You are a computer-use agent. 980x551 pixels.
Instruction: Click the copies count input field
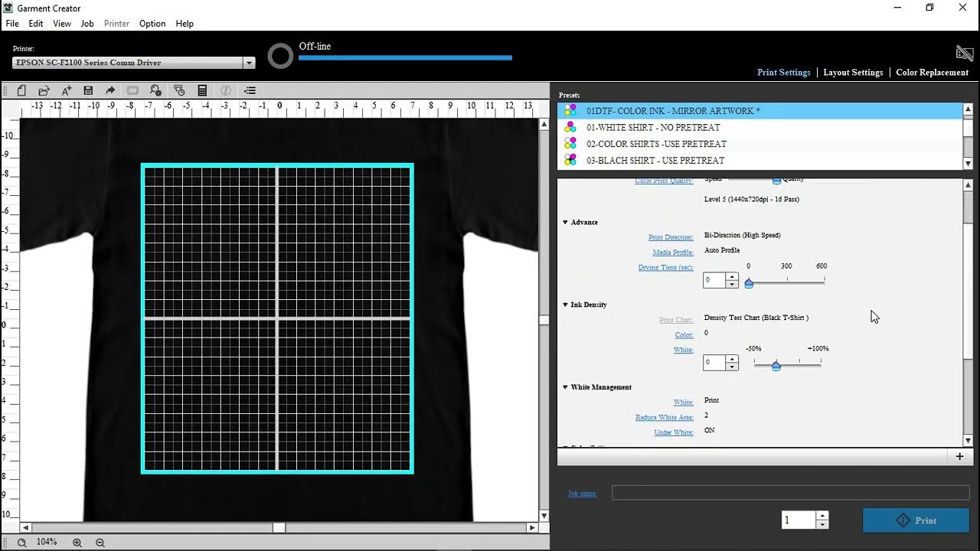(x=799, y=520)
